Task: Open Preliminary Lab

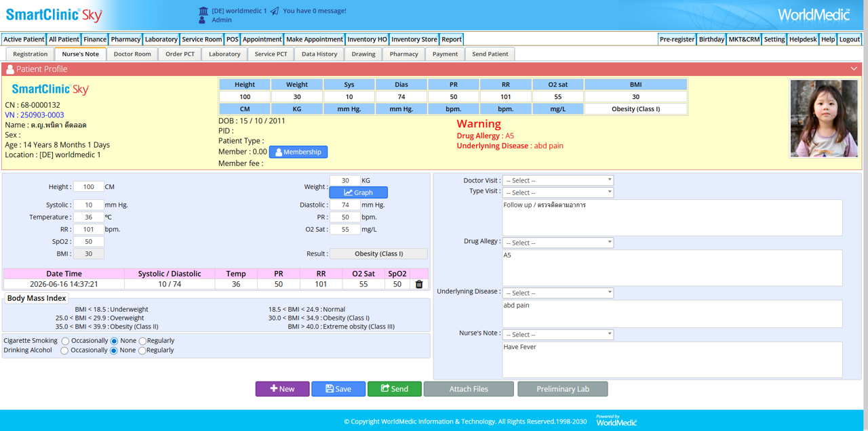Action: (563, 389)
